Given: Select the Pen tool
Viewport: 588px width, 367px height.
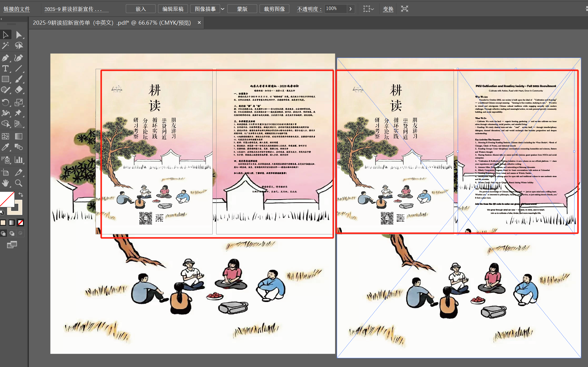Looking at the screenshot, I should (x=6, y=58).
